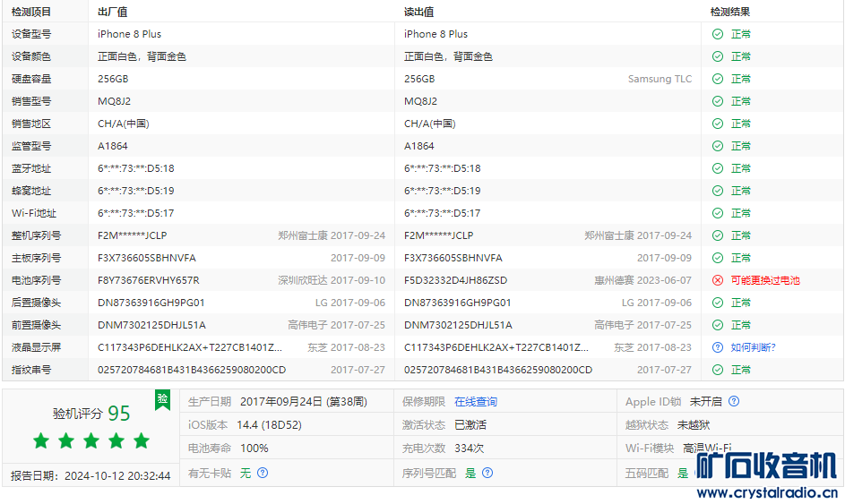
Task: Select read battery serial F5D32332D4JH86ZSD
Action: pyautogui.click(x=455, y=280)
